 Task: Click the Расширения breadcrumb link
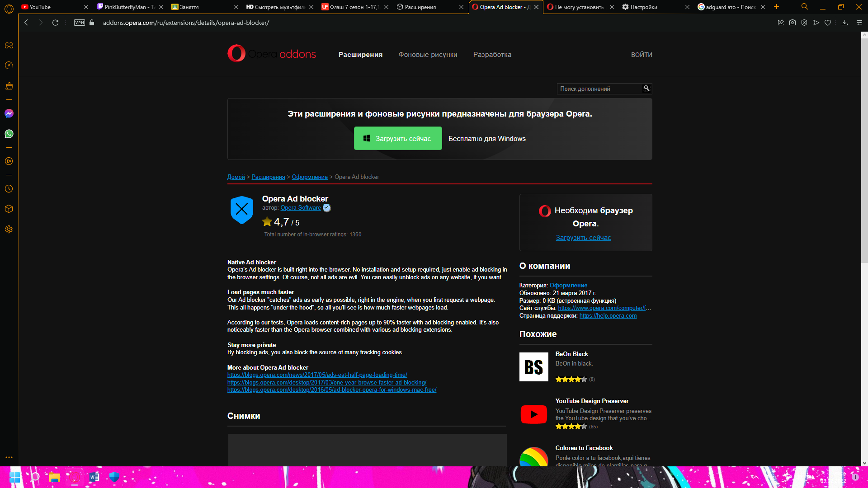268,177
